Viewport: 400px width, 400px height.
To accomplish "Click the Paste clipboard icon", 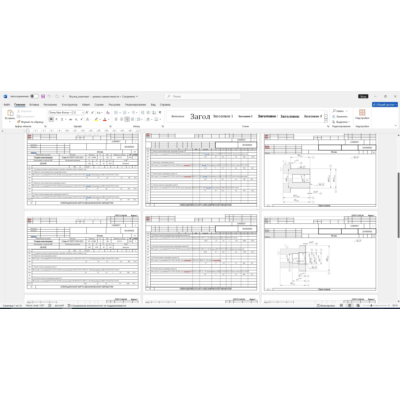I will [10, 113].
